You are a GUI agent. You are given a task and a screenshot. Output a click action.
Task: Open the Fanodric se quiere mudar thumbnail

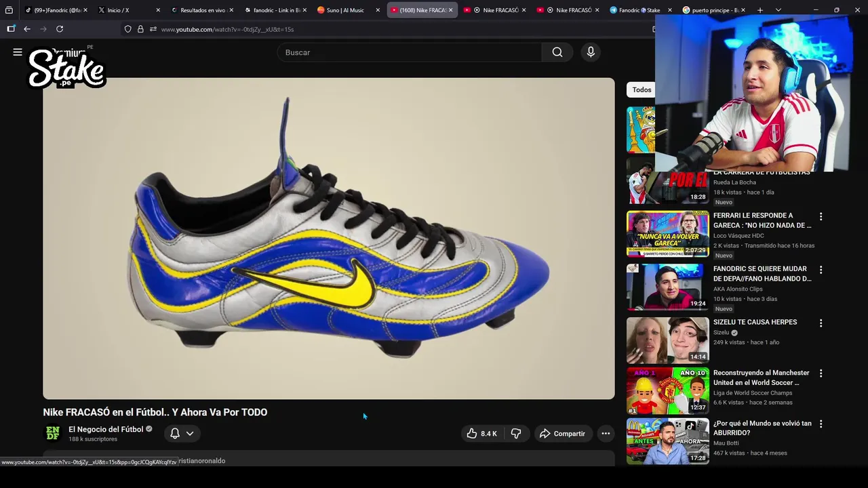point(667,287)
